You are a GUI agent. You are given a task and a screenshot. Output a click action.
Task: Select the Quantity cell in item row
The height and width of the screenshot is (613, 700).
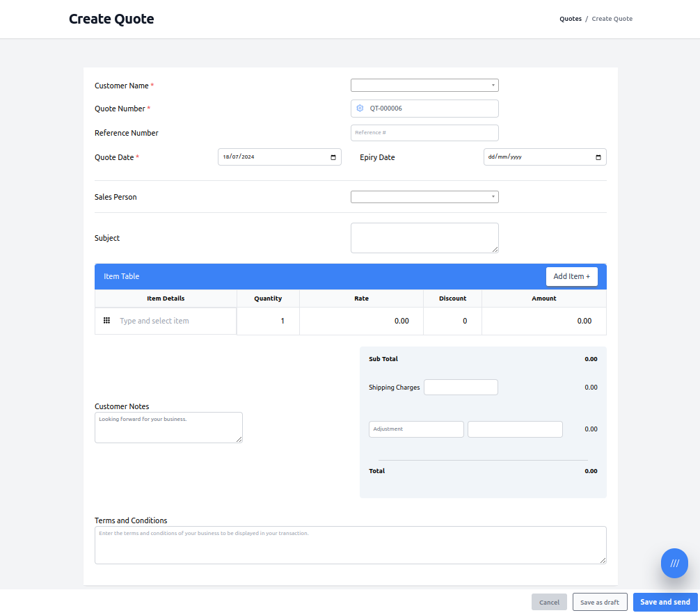pyautogui.click(x=268, y=321)
